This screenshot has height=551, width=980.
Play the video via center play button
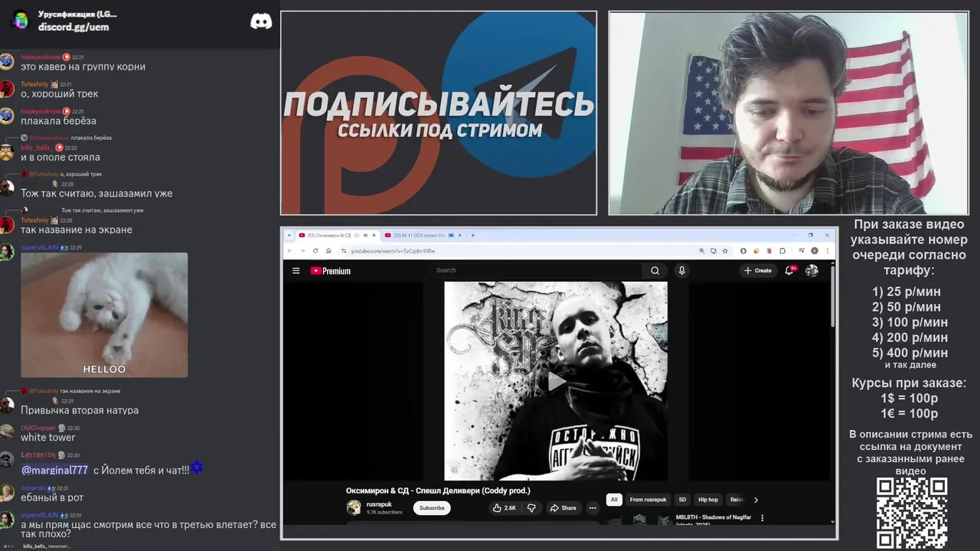click(556, 381)
